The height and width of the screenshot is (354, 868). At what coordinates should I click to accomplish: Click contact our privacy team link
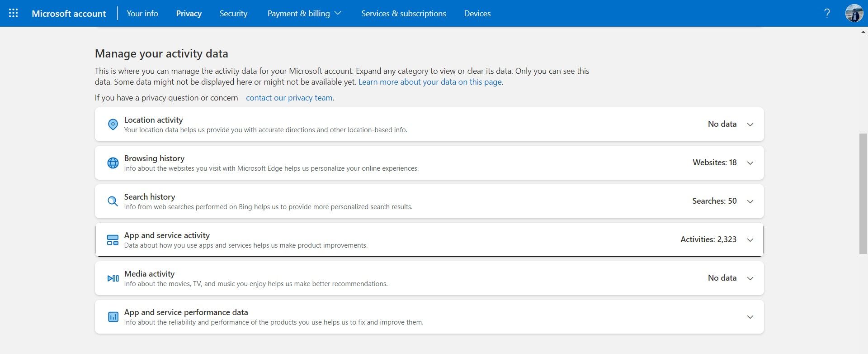point(289,98)
